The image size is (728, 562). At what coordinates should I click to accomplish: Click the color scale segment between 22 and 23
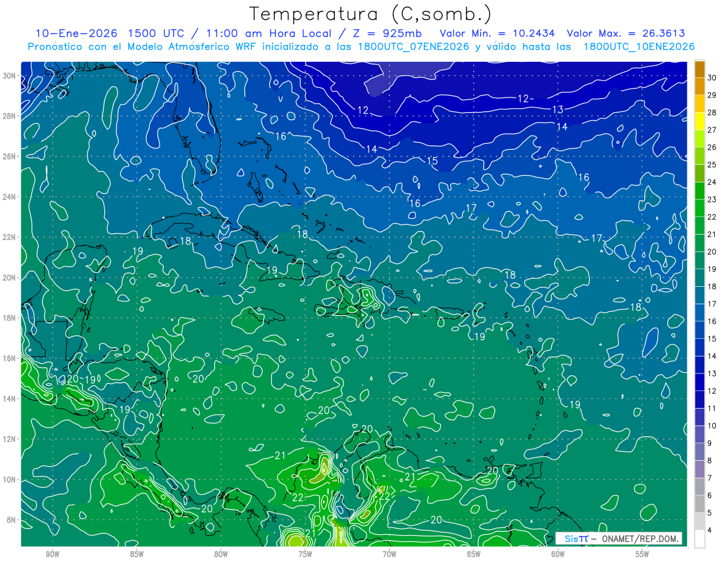click(x=699, y=208)
